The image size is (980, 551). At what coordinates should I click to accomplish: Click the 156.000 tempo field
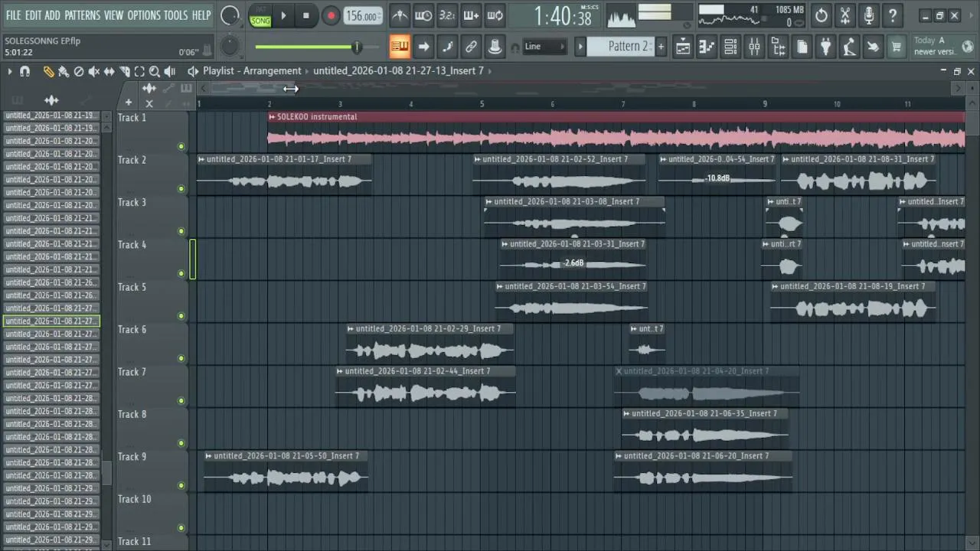[x=363, y=16]
